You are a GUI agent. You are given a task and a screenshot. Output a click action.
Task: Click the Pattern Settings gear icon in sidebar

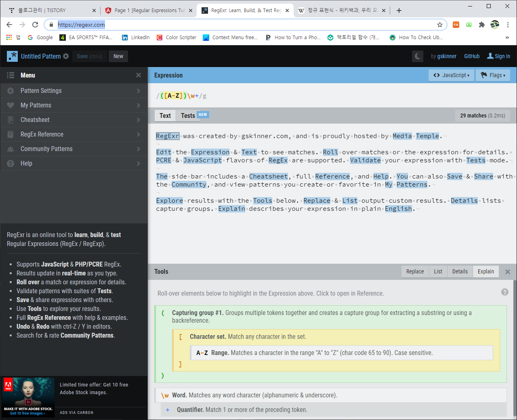pyautogui.click(x=11, y=91)
